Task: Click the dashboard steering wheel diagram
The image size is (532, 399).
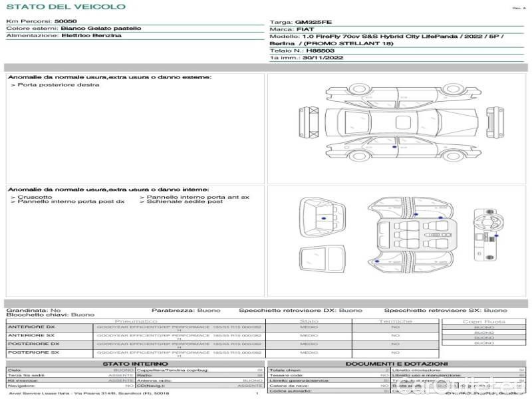Action: (488, 229)
